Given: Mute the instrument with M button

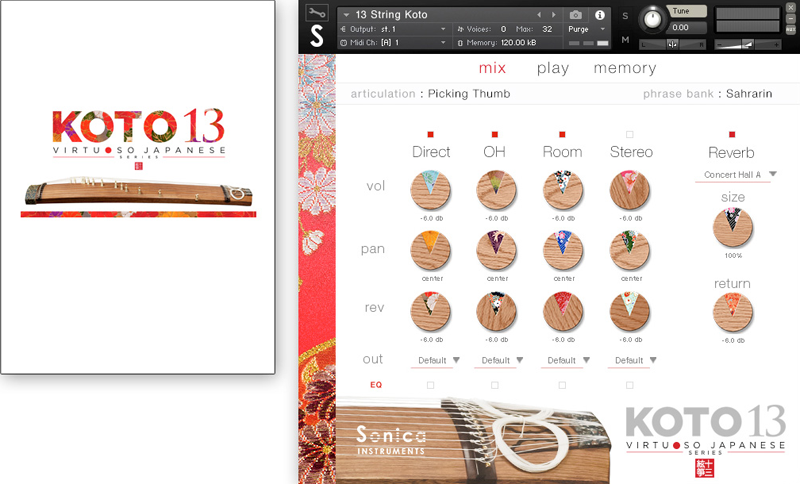Looking at the screenshot, I should 625,40.
